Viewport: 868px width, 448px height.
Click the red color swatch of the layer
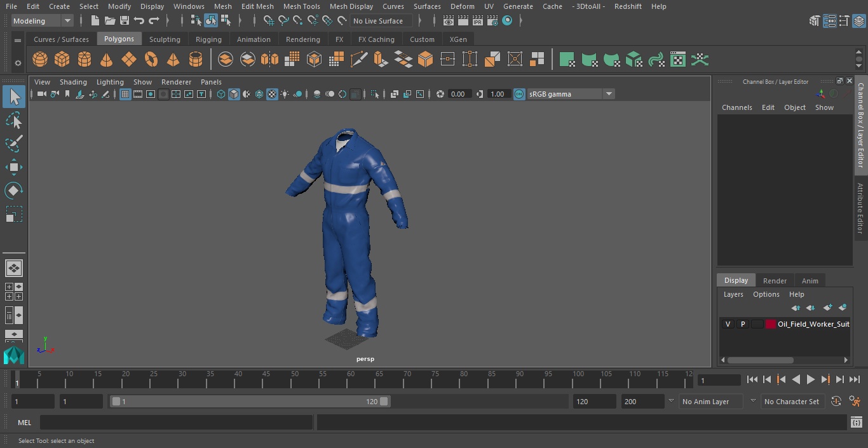[771, 324]
